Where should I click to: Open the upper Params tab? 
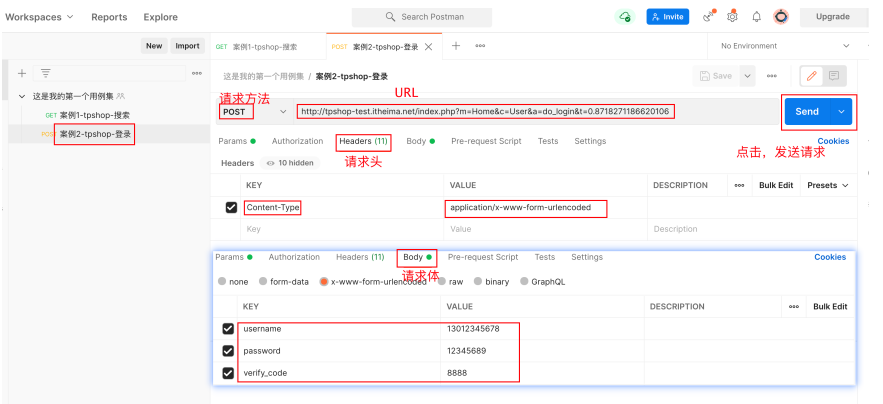click(x=237, y=141)
